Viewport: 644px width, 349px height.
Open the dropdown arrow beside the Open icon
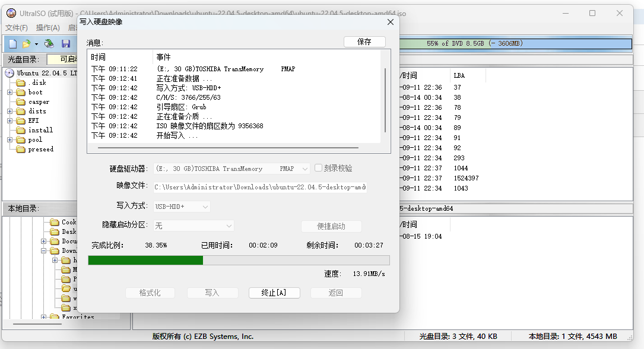(x=36, y=44)
